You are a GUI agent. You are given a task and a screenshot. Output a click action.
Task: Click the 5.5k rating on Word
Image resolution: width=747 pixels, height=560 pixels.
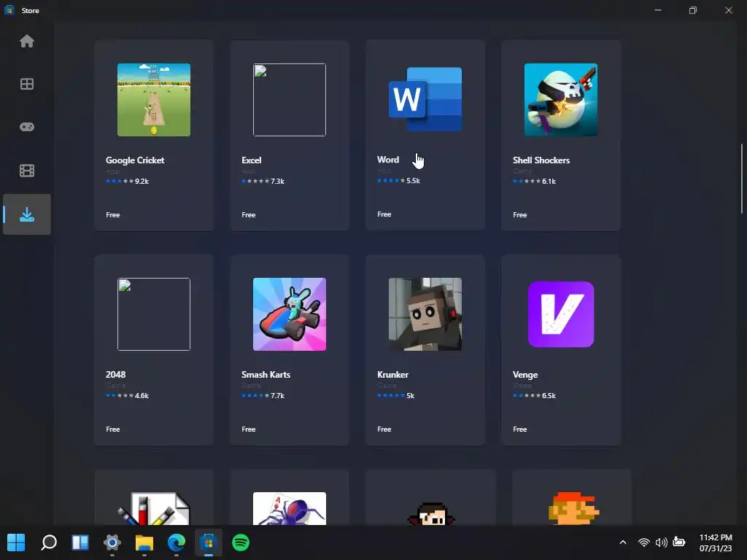tap(413, 181)
